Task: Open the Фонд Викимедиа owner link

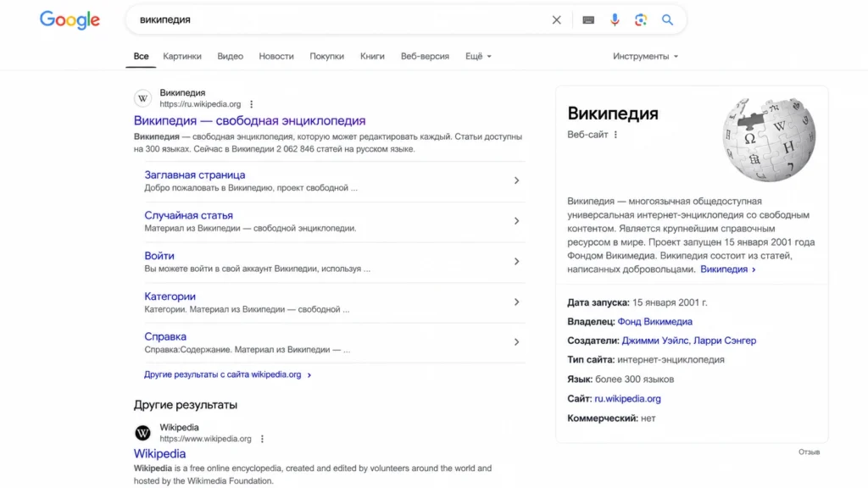Action: [655, 321]
